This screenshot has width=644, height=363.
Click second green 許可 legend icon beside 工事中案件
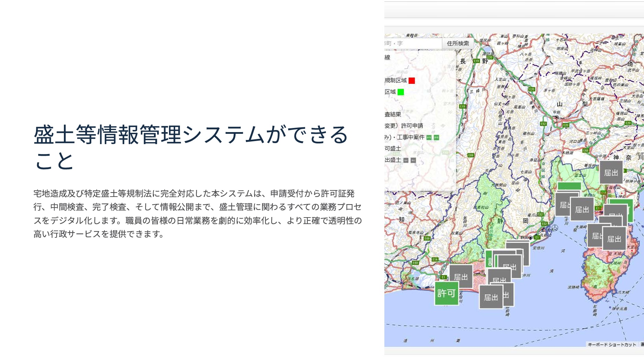coord(436,138)
